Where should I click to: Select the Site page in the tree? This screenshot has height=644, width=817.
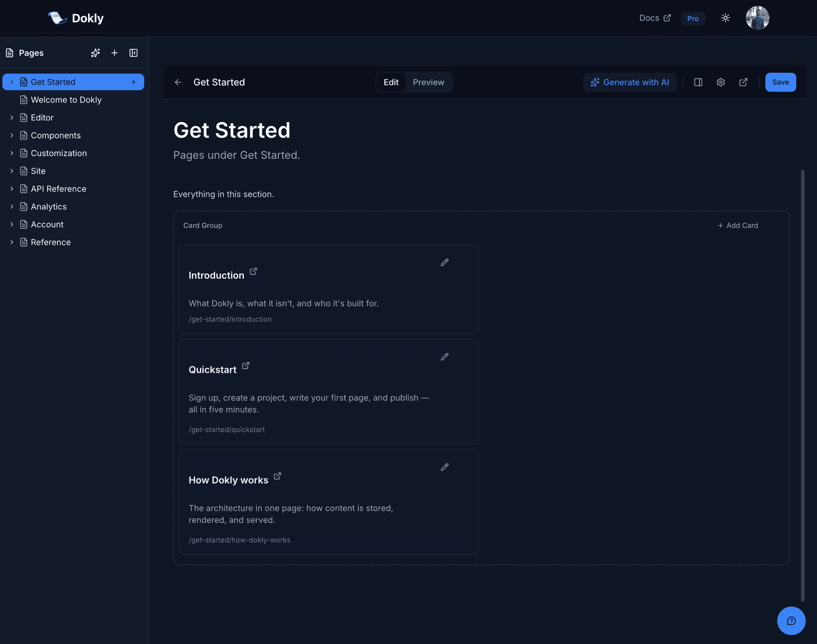[x=38, y=171]
